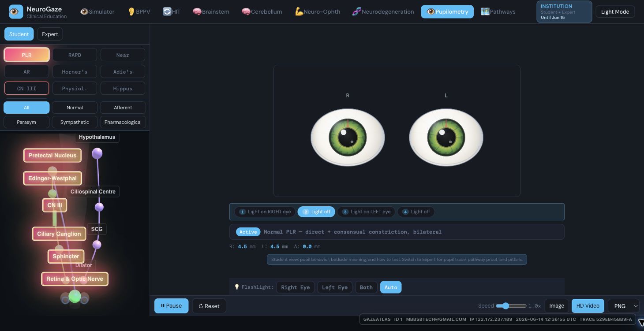This screenshot has height=331, width=644.
Task: Filter scenarios by Afferent
Action: pos(123,108)
